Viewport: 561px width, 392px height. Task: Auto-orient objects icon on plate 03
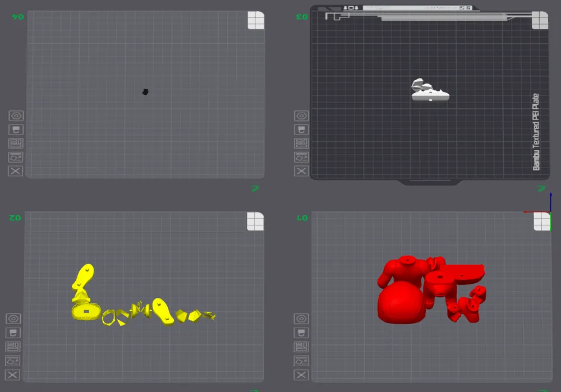[x=302, y=158]
